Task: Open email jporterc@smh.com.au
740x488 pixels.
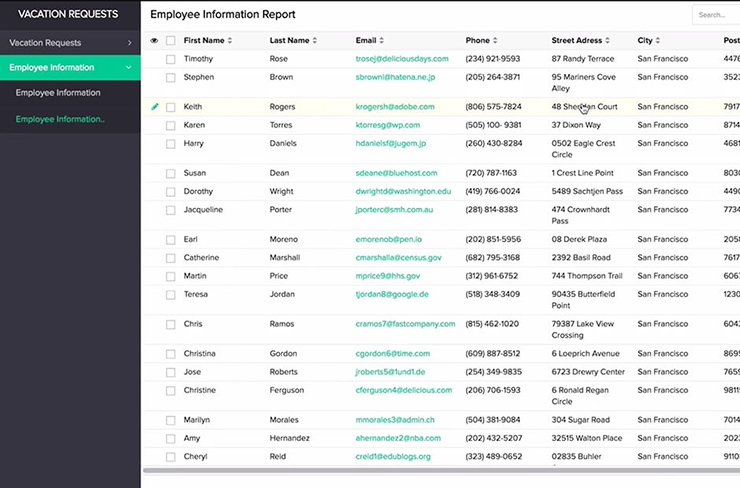Action: (x=394, y=210)
